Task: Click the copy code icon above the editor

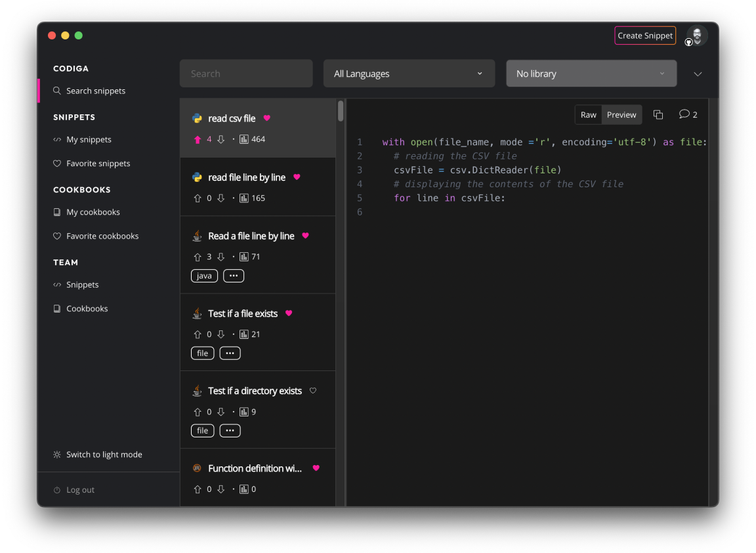Action: 658,114
